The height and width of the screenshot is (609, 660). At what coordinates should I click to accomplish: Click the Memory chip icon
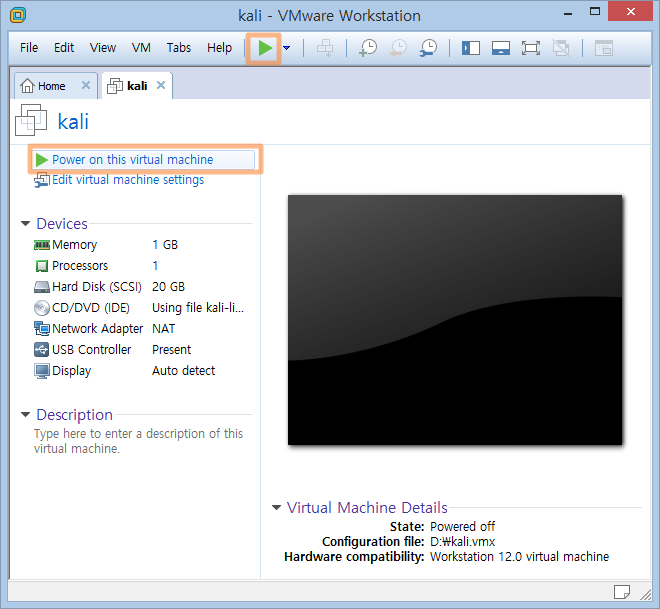pos(42,245)
